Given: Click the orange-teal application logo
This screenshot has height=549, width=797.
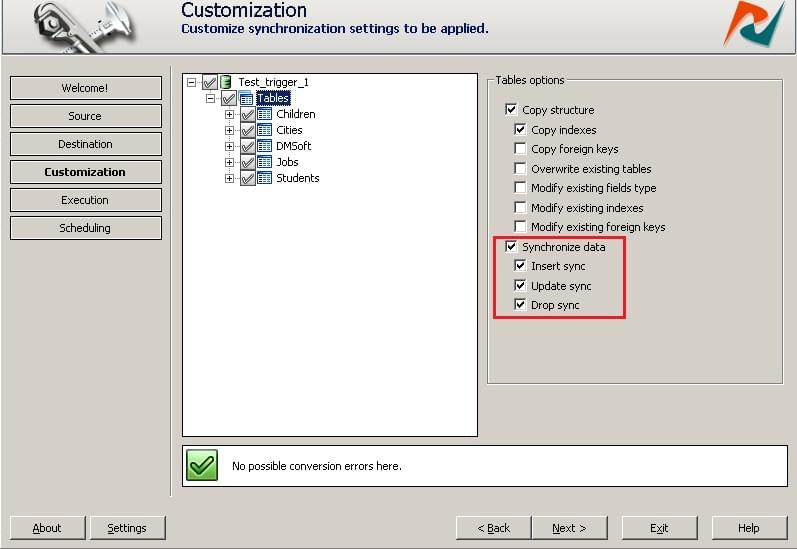Looking at the screenshot, I should tap(754, 23).
